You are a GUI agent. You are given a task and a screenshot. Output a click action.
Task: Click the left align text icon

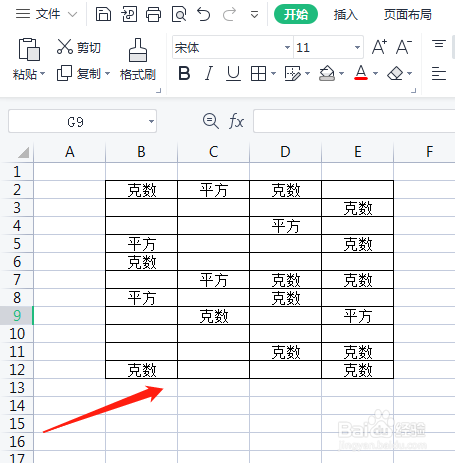point(439,73)
